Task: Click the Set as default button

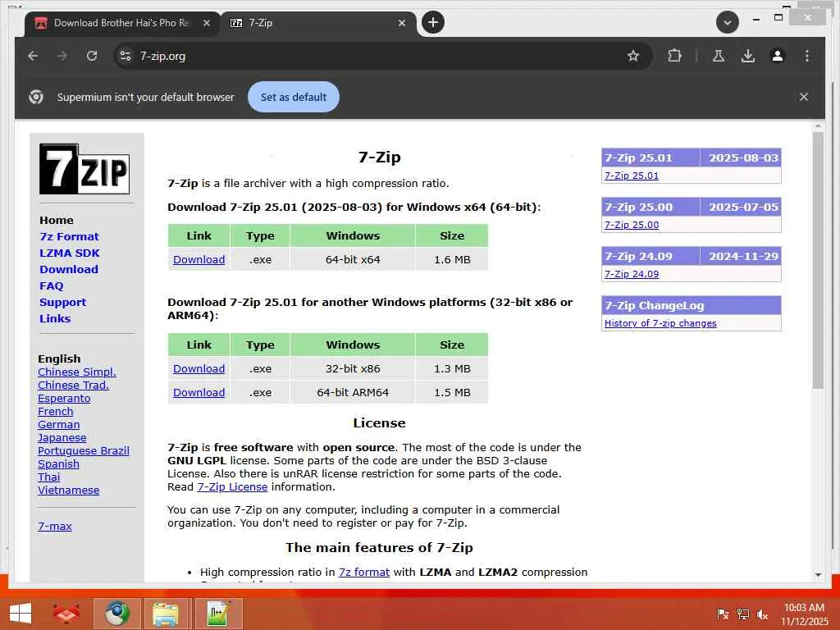Action: click(x=294, y=97)
